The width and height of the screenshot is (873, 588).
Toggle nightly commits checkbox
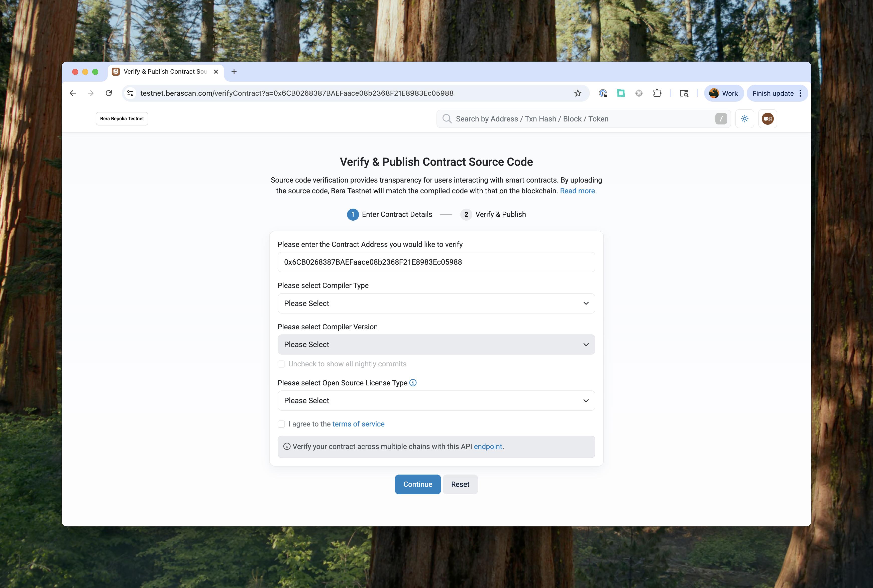pyautogui.click(x=281, y=364)
